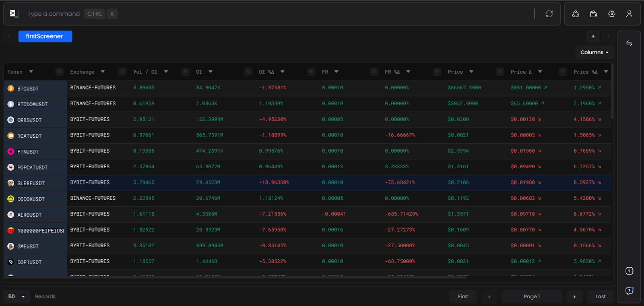Open the user profile icon

pos(629,14)
